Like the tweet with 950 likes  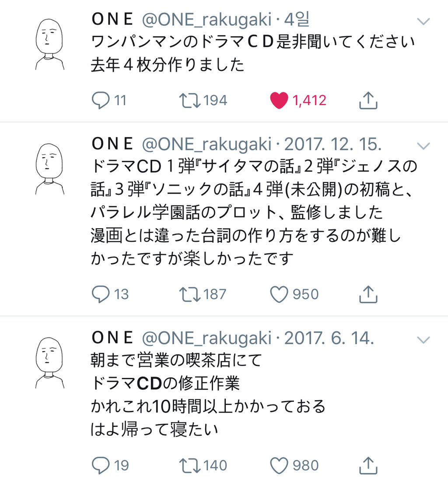tap(280, 294)
